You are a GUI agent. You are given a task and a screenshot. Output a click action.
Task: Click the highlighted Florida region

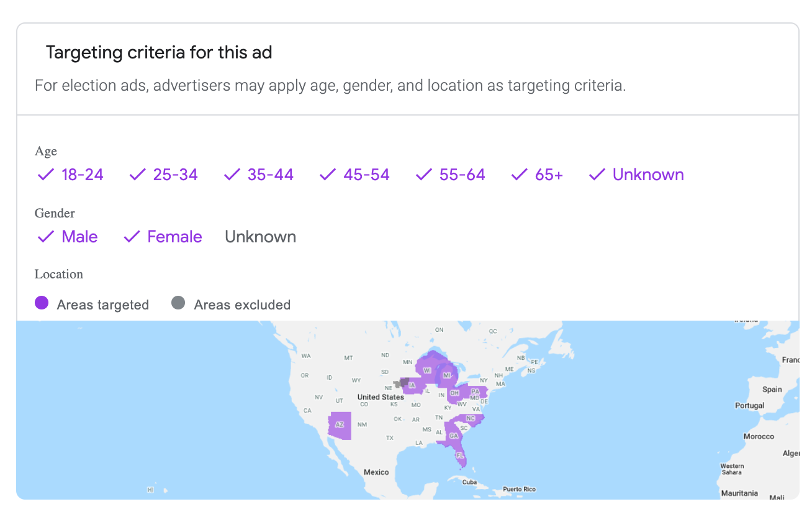pos(460,455)
